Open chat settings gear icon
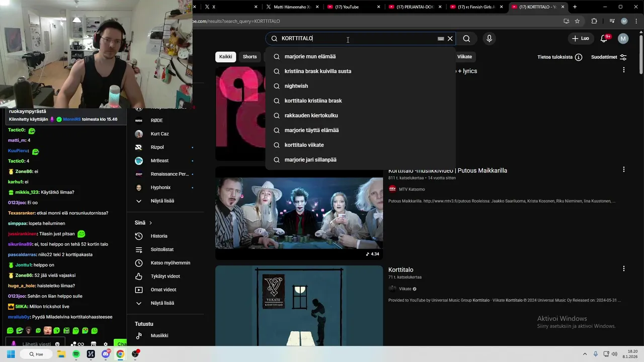Screen dimensions: 644x362 point(106,344)
